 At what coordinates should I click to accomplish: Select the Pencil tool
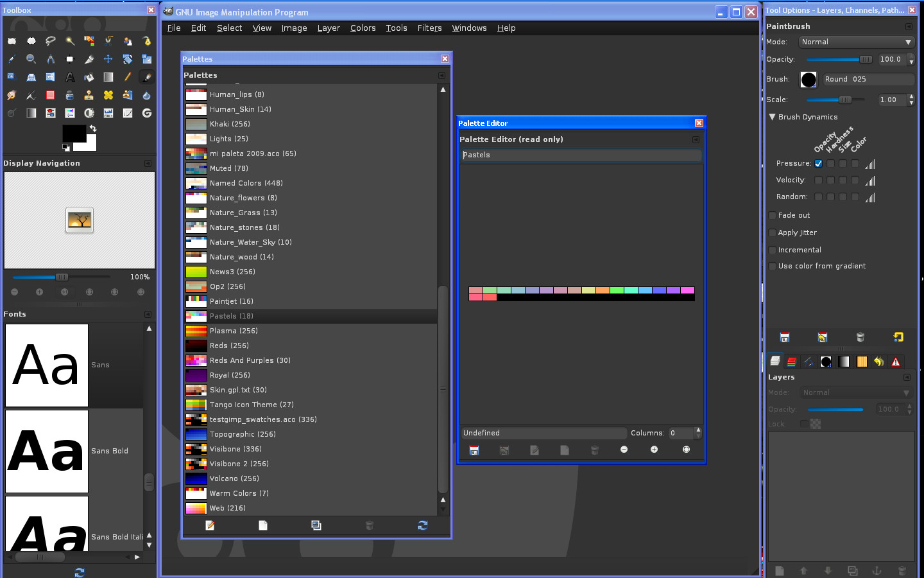tap(127, 77)
